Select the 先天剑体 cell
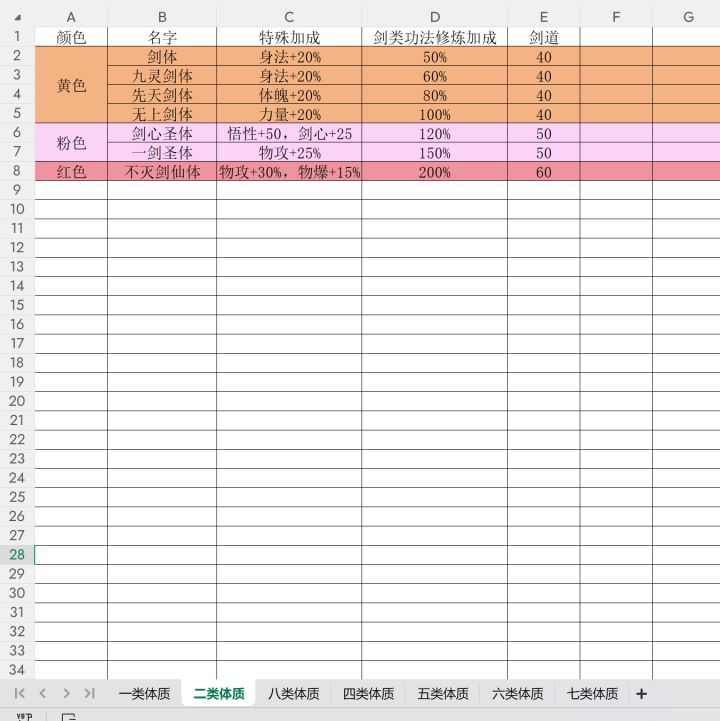Viewport: 720px width, 721px height. (x=162, y=95)
